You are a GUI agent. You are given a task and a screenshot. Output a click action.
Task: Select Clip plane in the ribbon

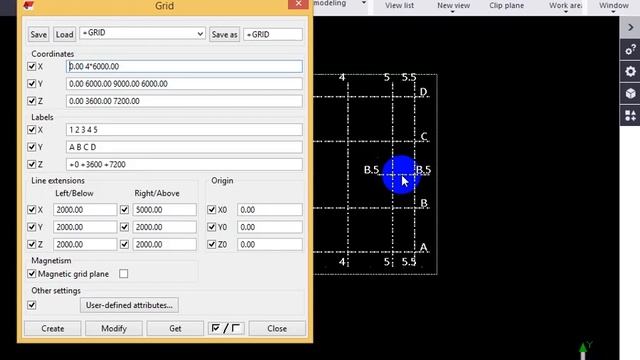tap(507, 6)
